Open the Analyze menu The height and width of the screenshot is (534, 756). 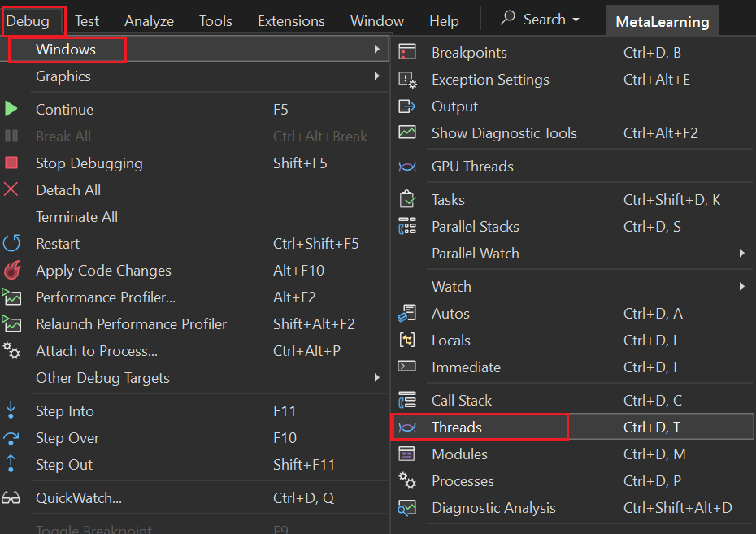coord(150,21)
